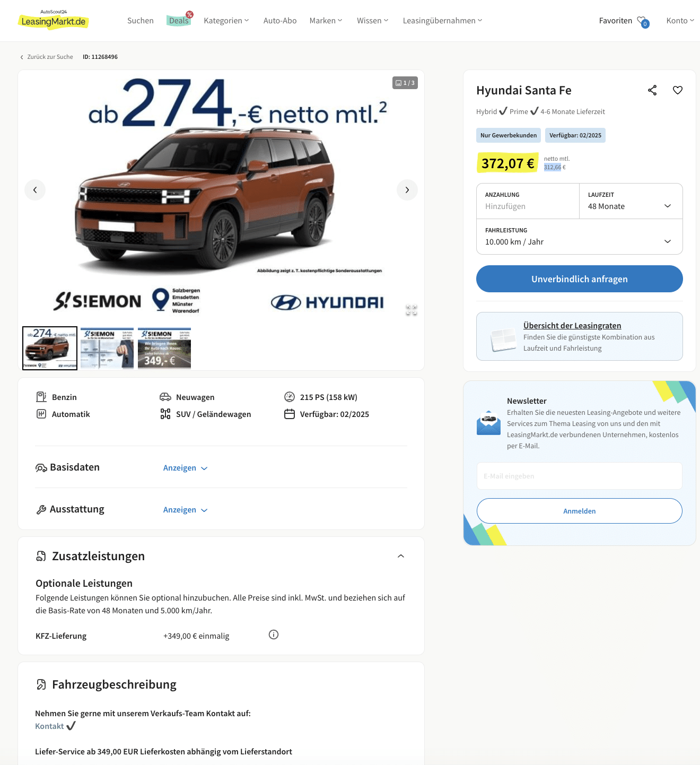
Task: Open Fahrleistung 10.000 km dropdown
Action: point(579,237)
